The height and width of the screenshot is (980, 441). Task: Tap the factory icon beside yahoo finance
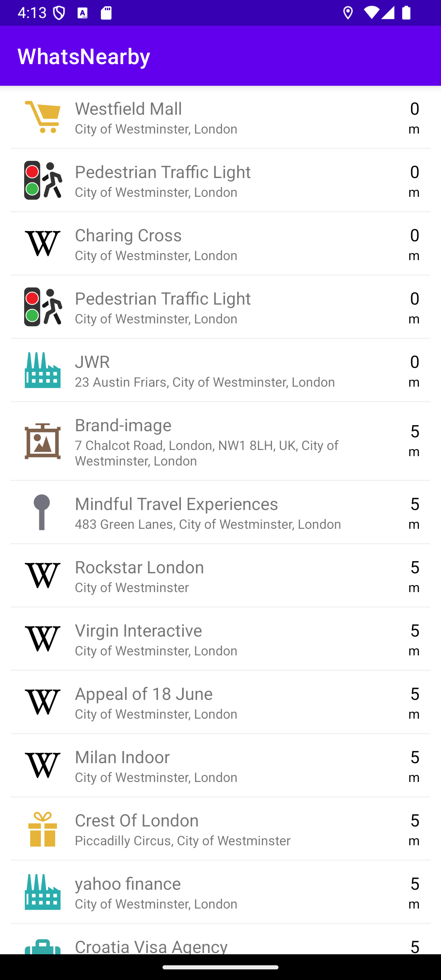click(x=42, y=892)
